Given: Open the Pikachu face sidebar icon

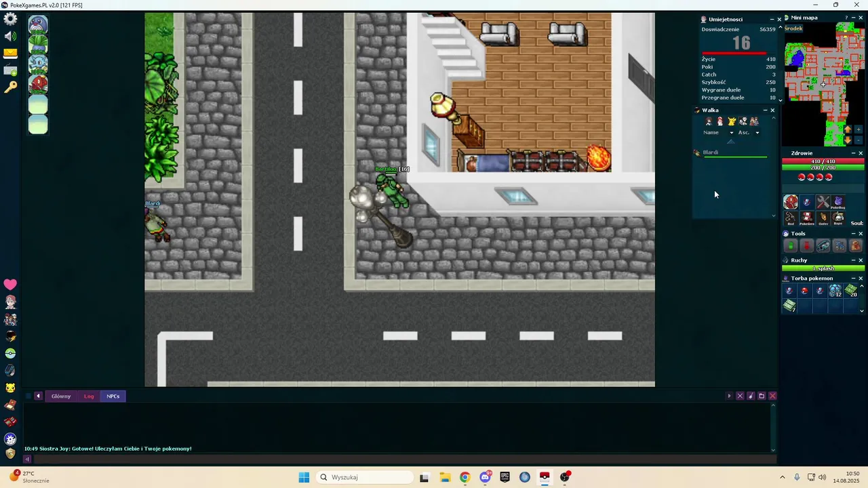Looking at the screenshot, I should (x=10, y=388).
